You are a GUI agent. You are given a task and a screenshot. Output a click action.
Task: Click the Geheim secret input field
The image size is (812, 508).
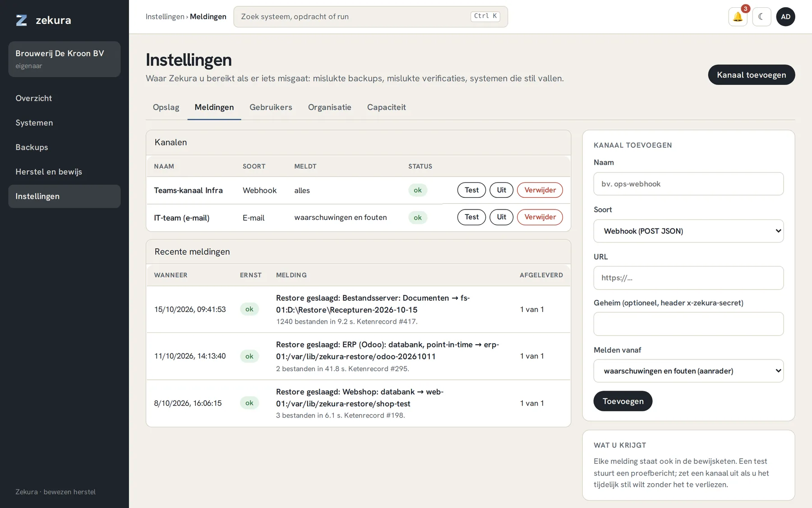point(688,324)
